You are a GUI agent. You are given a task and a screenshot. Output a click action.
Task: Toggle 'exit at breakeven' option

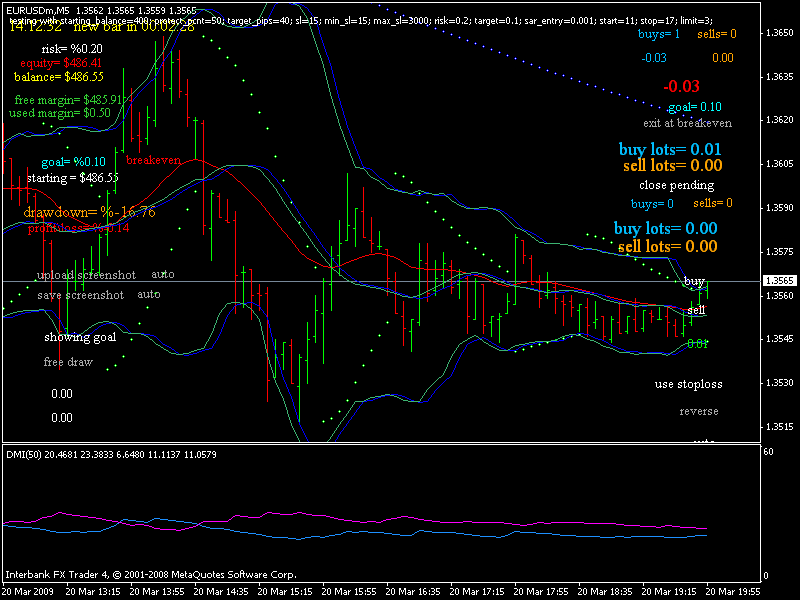point(687,123)
